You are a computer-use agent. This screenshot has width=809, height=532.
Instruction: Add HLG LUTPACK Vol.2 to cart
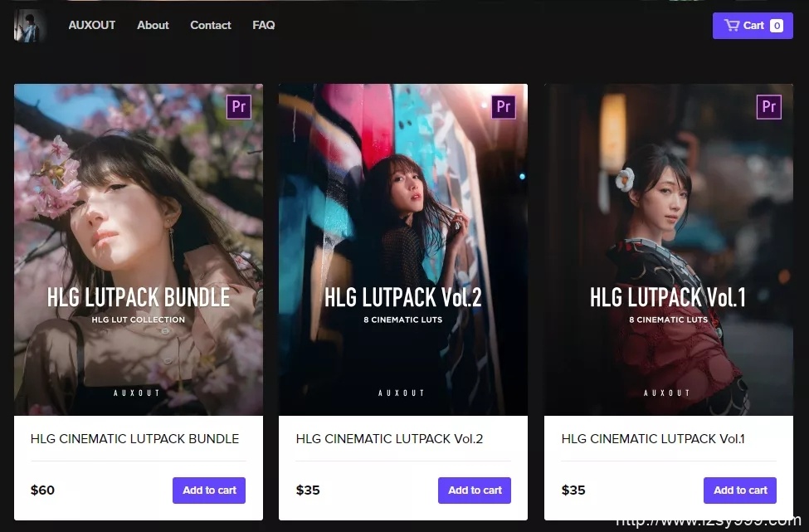[475, 491]
